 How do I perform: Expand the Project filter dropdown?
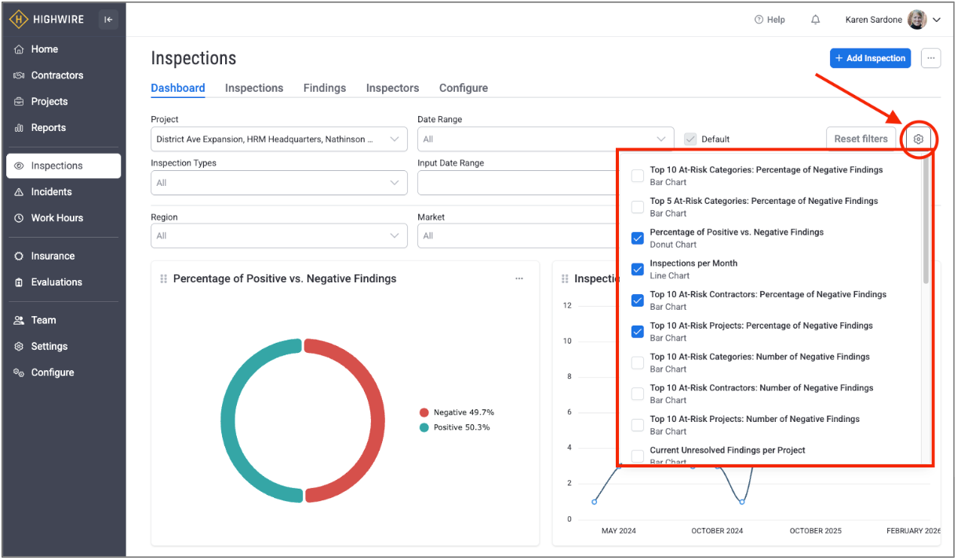click(278, 140)
